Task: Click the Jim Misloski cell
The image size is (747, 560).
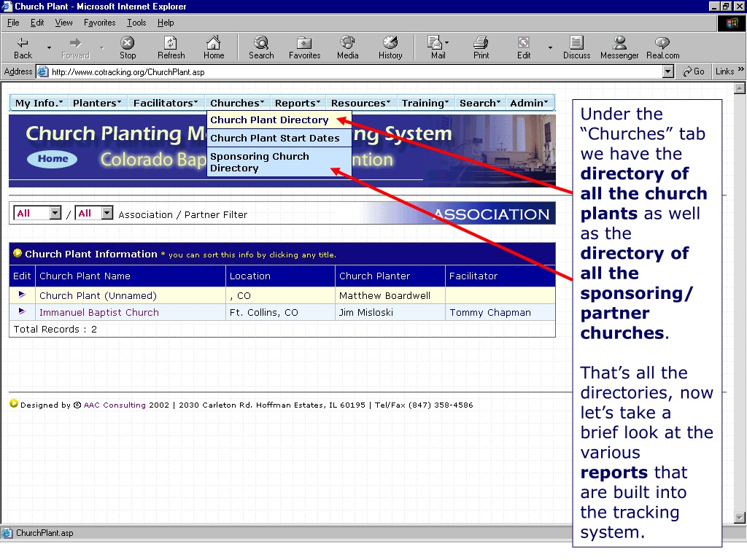Action: click(390, 312)
